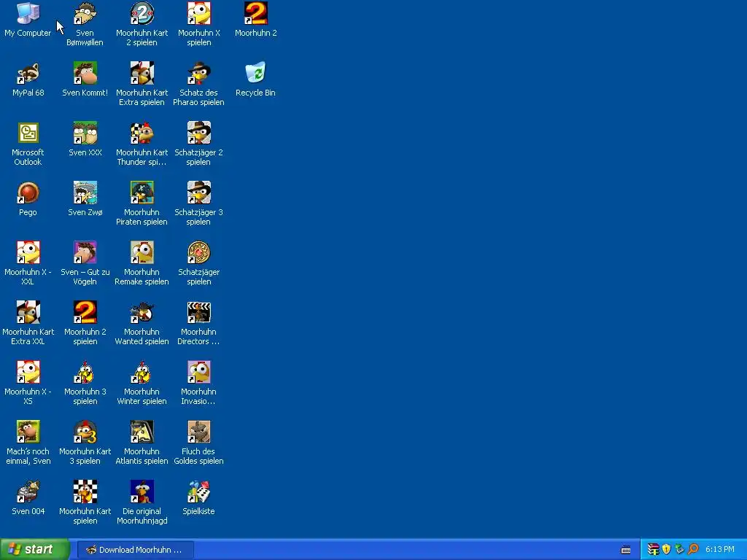This screenshot has width=747, height=560.
Task: Select the Spielkiste dice icon
Action: [x=198, y=491]
